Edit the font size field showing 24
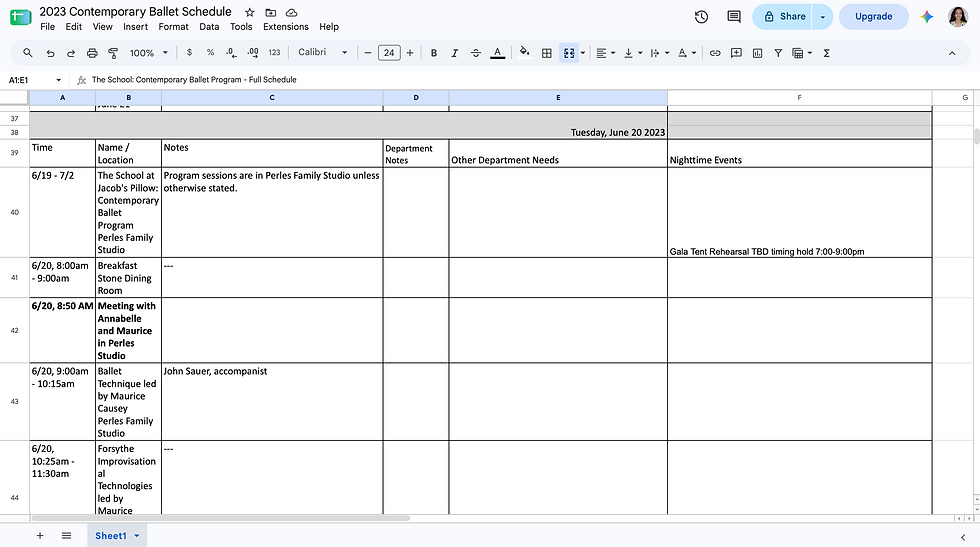The width and height of the screenshot is (980, 547). [389, 53]
